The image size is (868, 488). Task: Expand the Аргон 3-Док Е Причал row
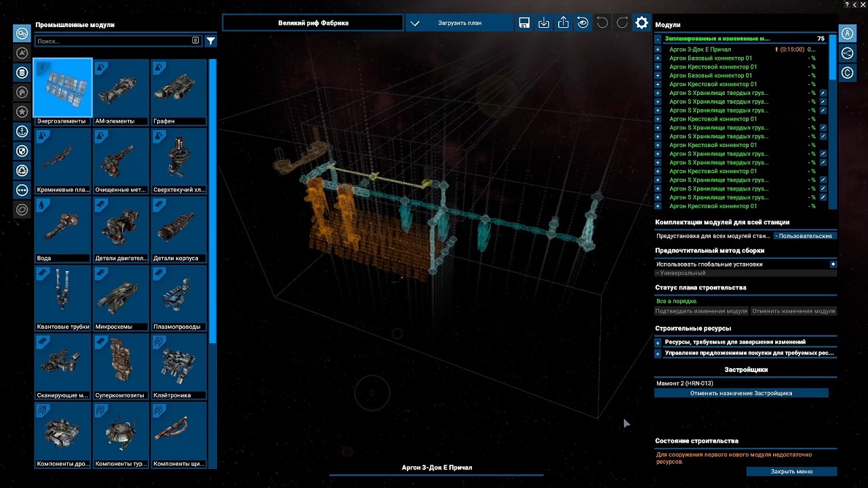658,49
